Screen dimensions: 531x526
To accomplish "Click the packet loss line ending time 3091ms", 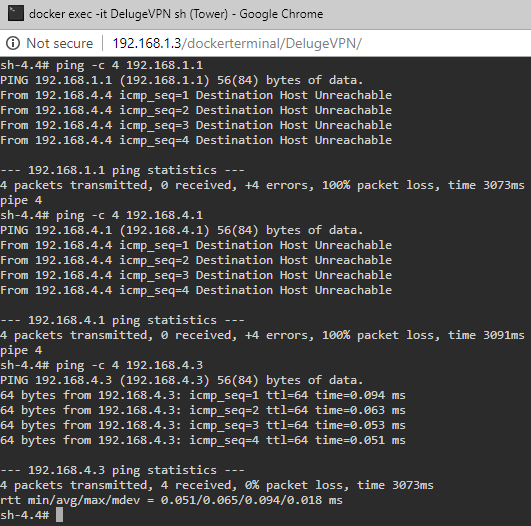I will pos(262,335).
